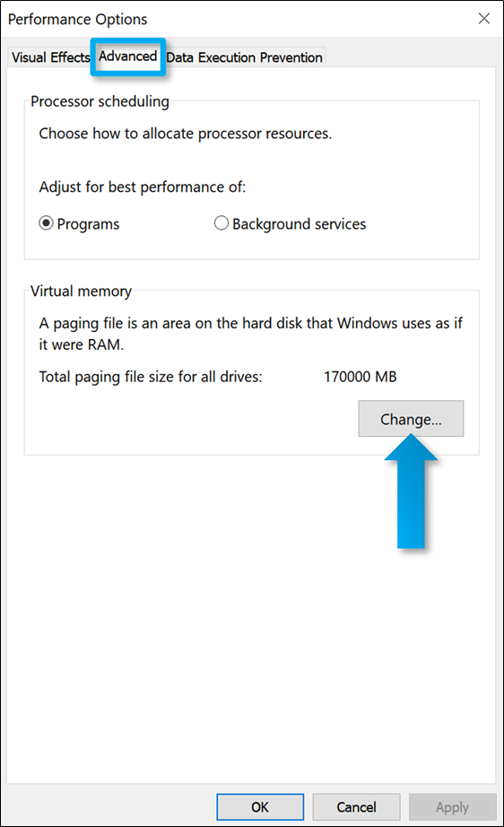The height and width of the screenshot is (827, 504).
Task: Click the Processor scheduling group heading
Action: pyautogui.click(x=100, y=101)
